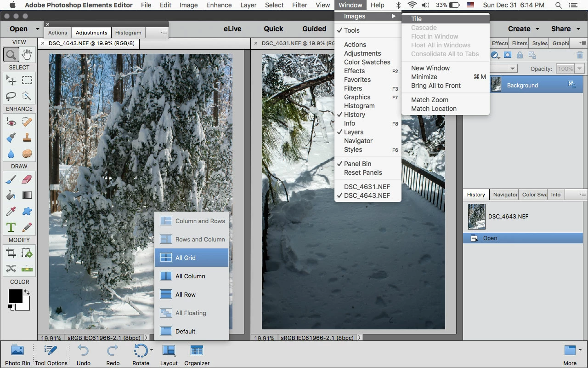588x368 pixels.
Task: Toggle History panel in Window menu
Action: pyautogui.click(x=368, y=115)
